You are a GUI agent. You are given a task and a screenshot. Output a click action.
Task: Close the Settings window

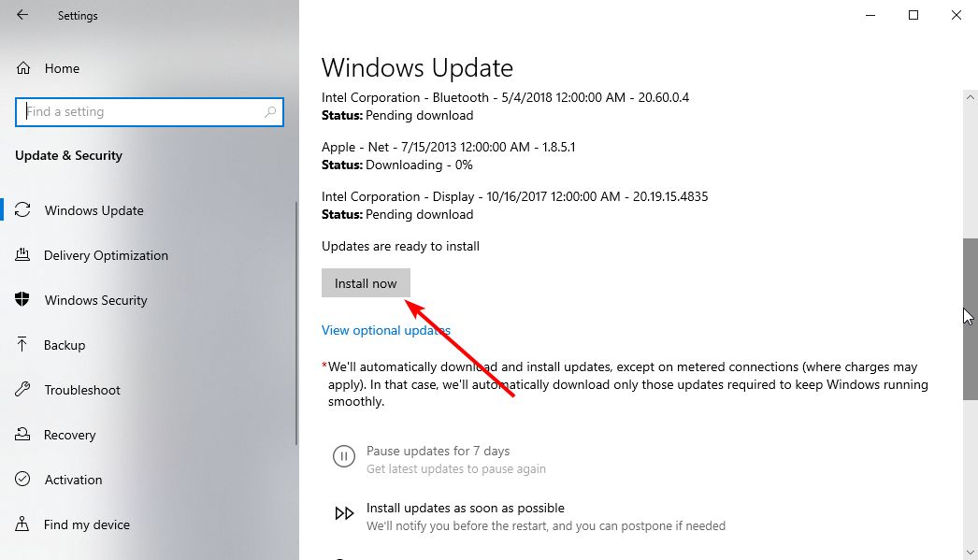click(956, 15)
